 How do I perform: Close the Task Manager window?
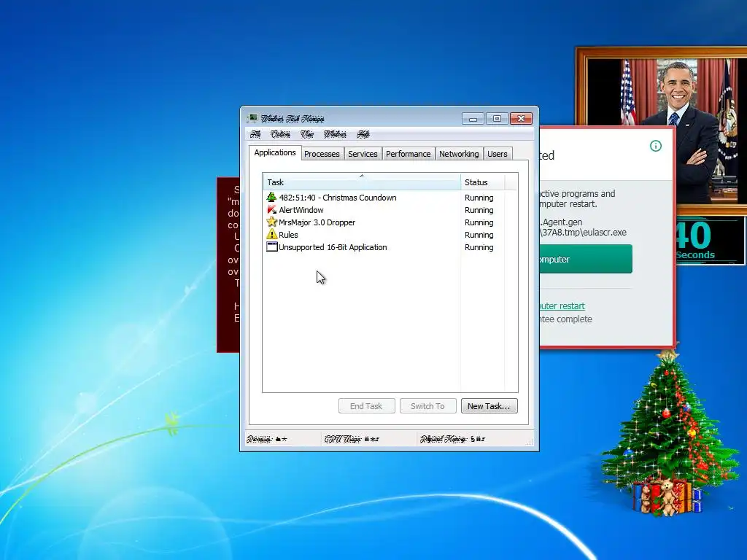coord(521,119)
